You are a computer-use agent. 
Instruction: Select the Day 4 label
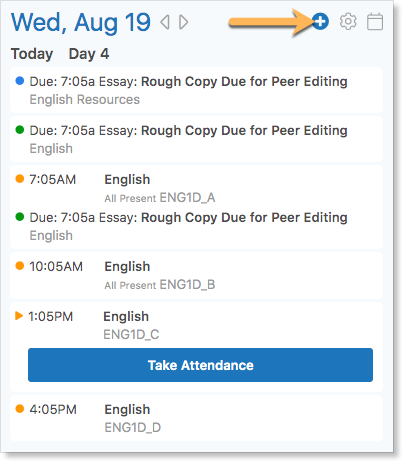[89, 54]
